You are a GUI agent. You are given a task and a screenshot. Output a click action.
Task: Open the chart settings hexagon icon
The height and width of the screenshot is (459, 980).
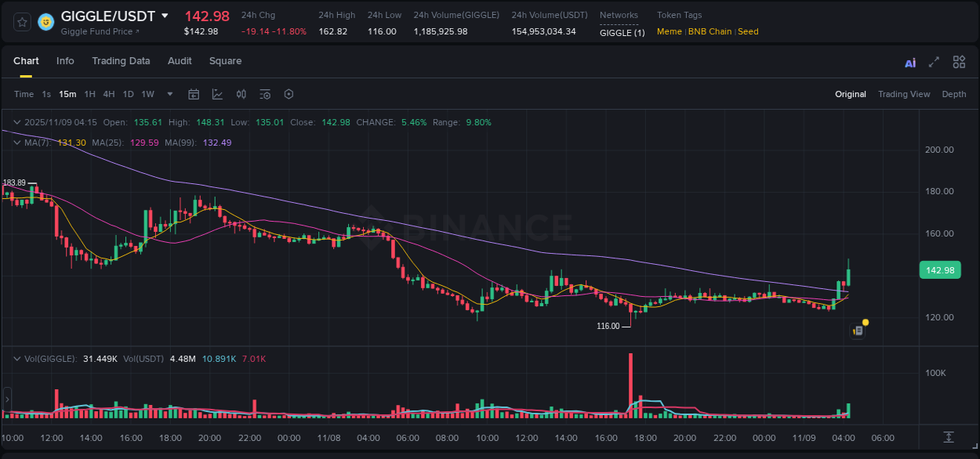(289, 94)
